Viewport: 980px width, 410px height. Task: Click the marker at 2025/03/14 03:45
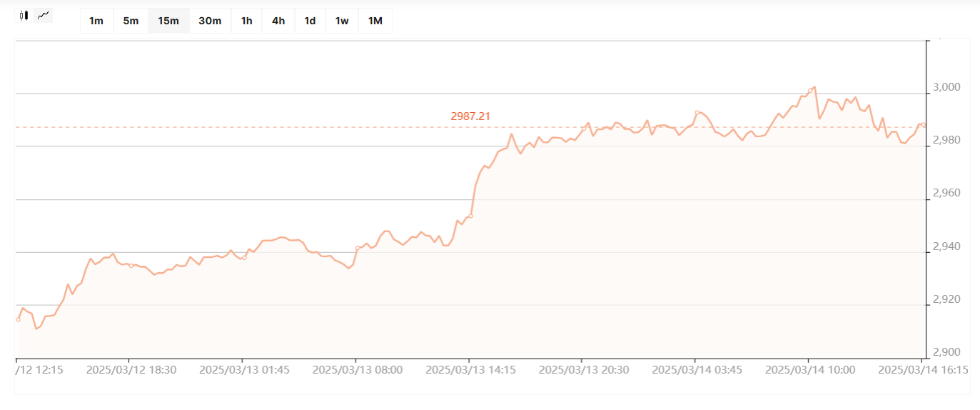(697, 113)
